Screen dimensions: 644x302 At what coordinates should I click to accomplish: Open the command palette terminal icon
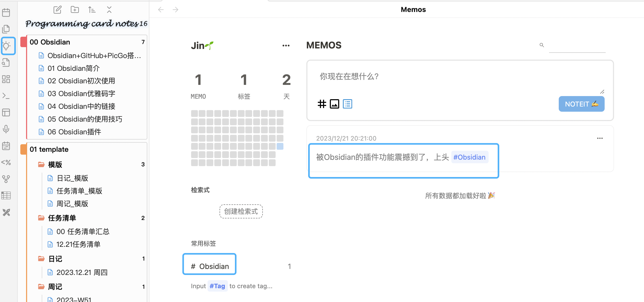6,96
